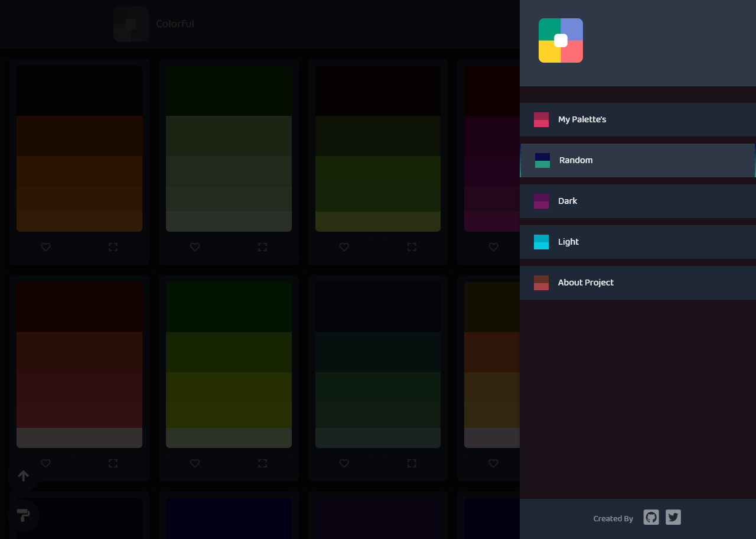The width and height of the screenshot is (756, 539).
Task: Like the gray-green palette in the top row
Action: click(x=195, y=247)
